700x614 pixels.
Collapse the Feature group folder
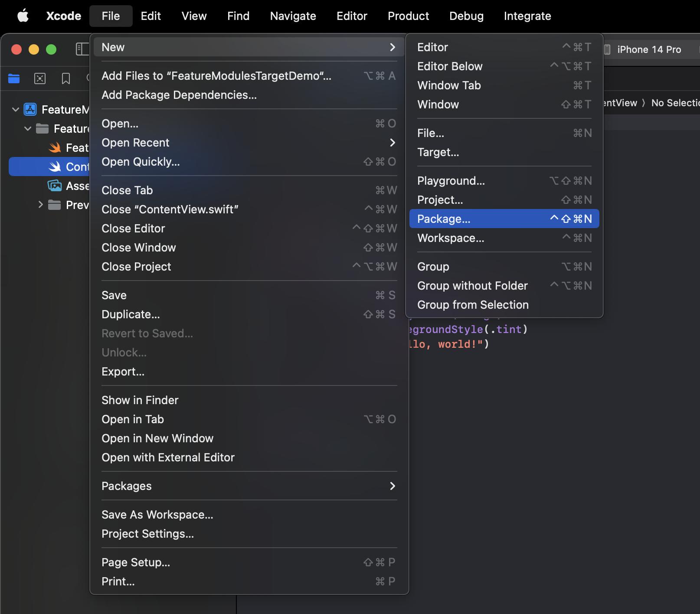28,128
